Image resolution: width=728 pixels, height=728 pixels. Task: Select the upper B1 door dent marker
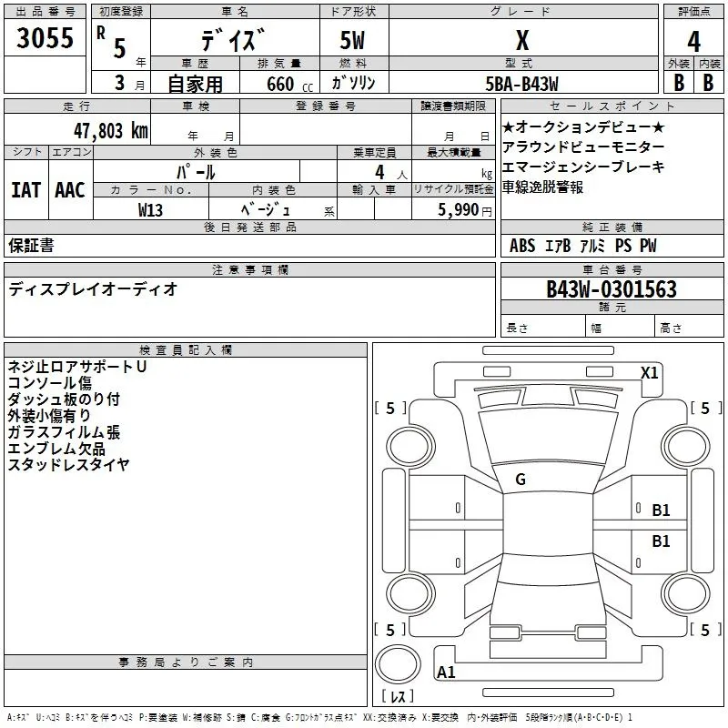[x=661, y=511]
